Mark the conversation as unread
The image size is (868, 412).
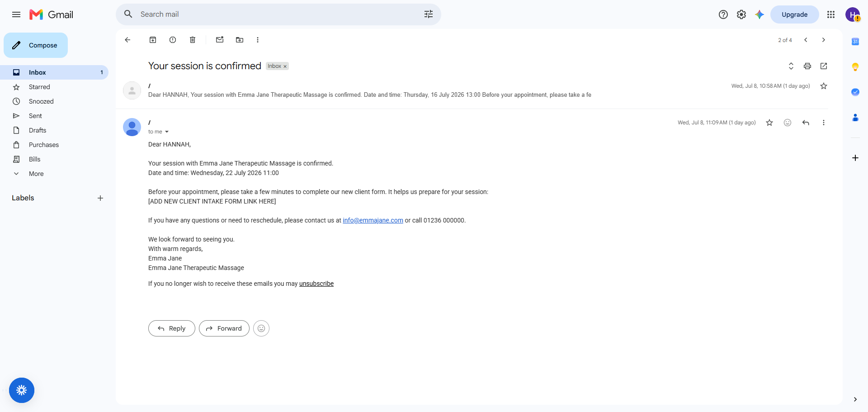coord(220,40)
